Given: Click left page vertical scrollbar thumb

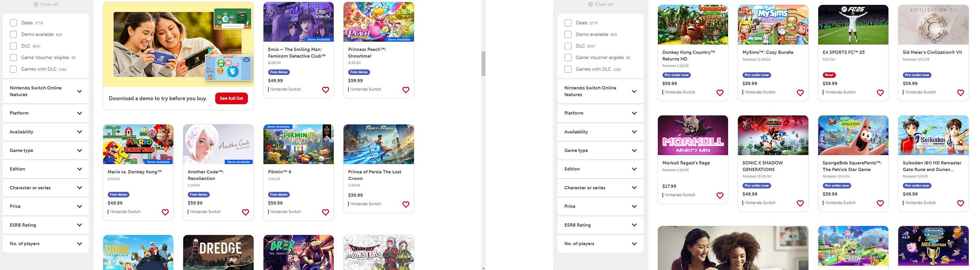Looking at the screenshot, I should coord(483,63).
